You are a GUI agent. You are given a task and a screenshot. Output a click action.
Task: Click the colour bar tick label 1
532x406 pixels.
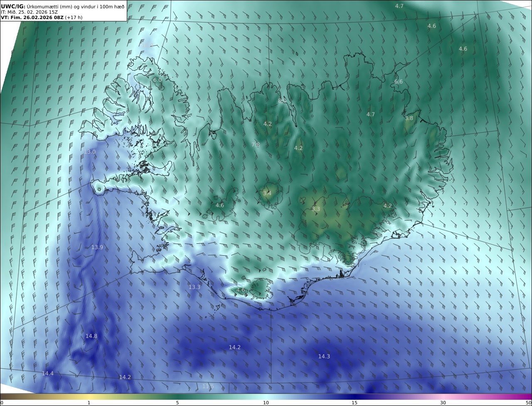[x=89, y=403]
